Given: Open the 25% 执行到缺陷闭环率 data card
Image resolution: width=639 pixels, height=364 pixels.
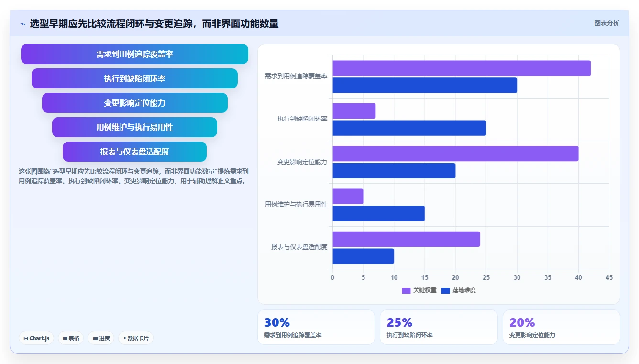Looking at the screenshot, I should tap(439, 327).
